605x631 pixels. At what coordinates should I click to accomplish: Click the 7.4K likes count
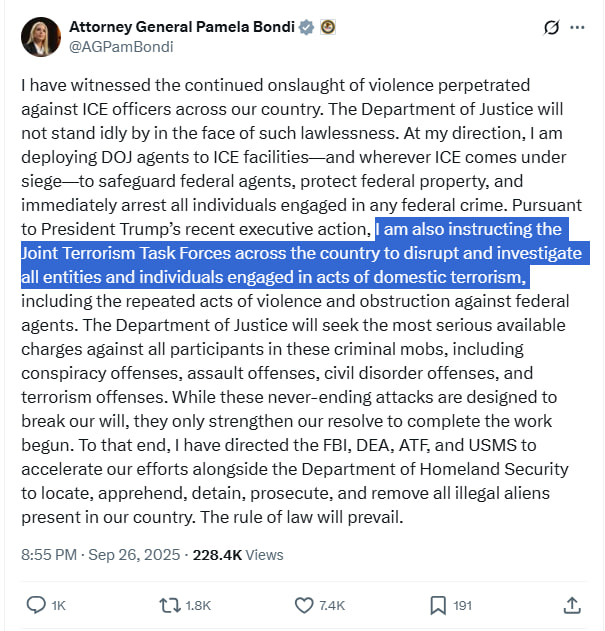point(332,606)
